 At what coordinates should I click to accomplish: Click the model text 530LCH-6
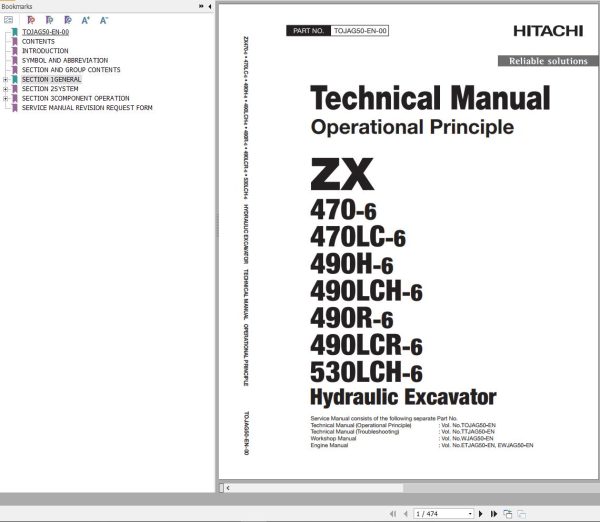(366, 372)
